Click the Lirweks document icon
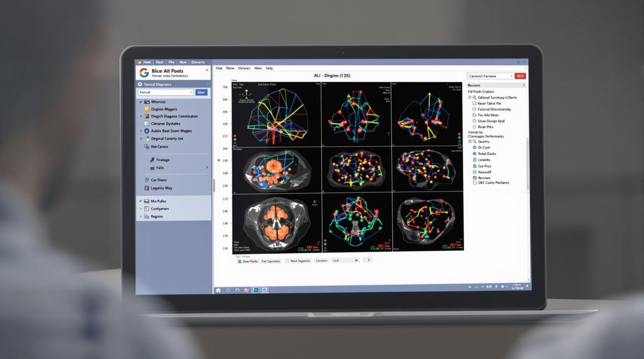Viewport: 644px width, 359px height. (x=475, y=160)
